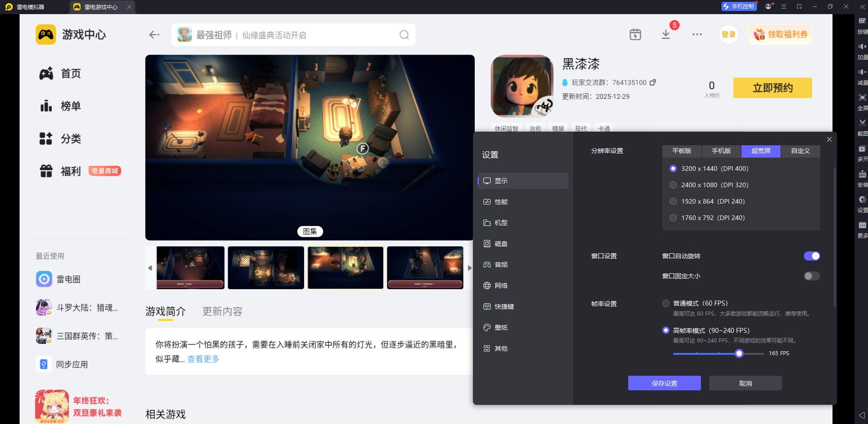This screenshot has height=424, width=868.
Task: Select the 显示 display settings section
Action: (x=523, y=181)
